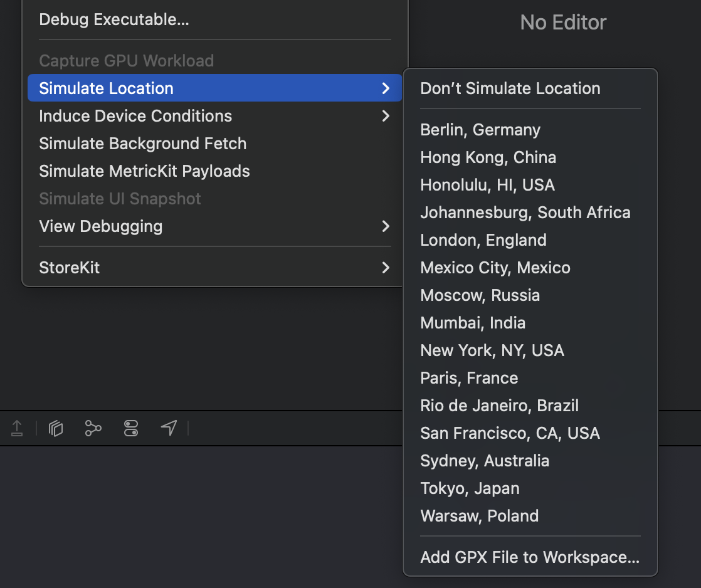The height and width of the screenshot is (588, 701).
Task: Click Add GPX File to Workspace…
Action: [530, 557]
